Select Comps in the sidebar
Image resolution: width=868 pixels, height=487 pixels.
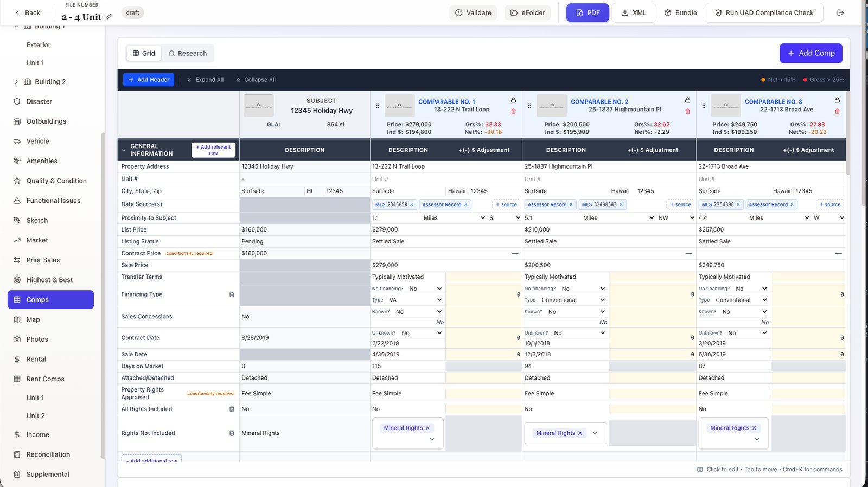point(50,300)
